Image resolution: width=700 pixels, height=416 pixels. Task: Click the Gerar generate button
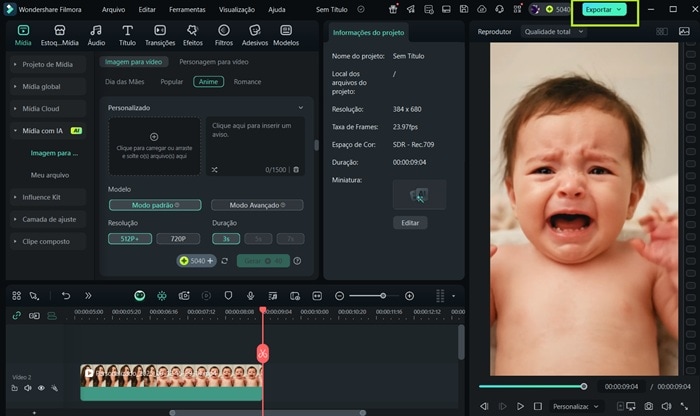tap(263, 261)
